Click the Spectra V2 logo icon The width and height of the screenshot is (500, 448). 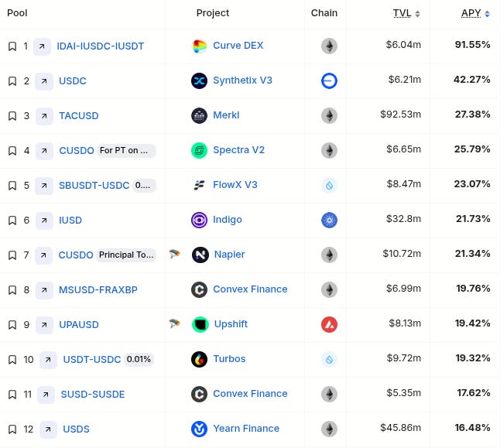point(199,151)
